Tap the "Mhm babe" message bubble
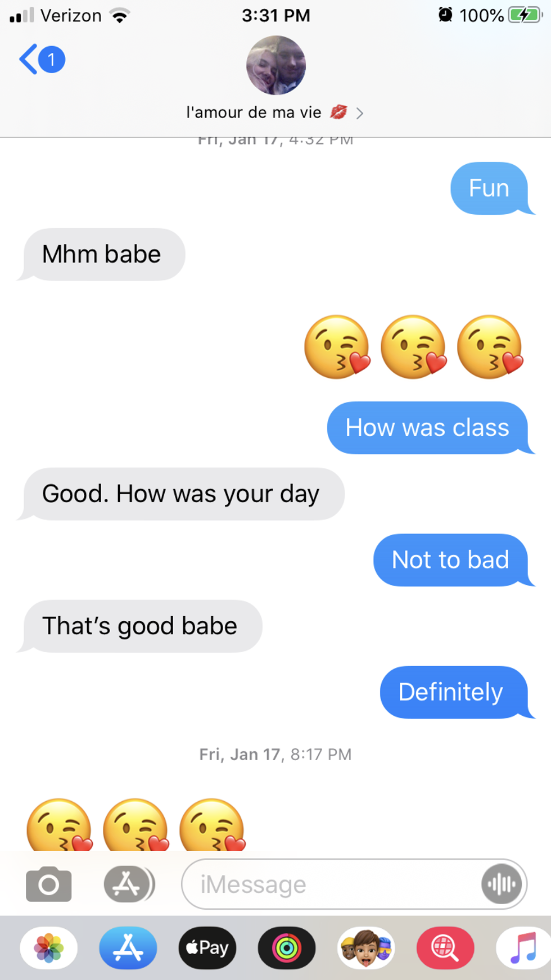 pyautogui.click(x=102, y=254)
